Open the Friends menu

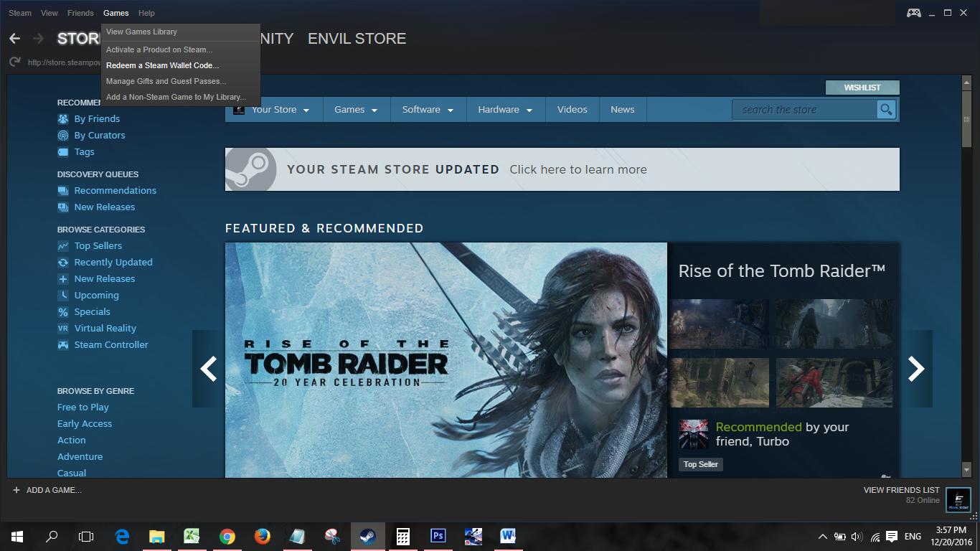pyautogui.click(x=80, y=13)
